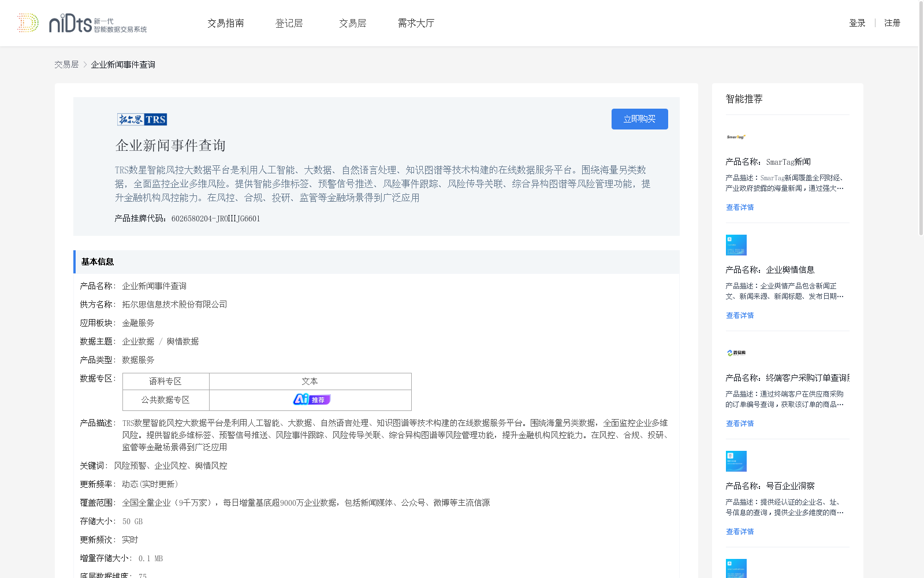View details for SmarTag新闻
The height and width of the screenshot is (578, 924).
(x=740, y=208)
